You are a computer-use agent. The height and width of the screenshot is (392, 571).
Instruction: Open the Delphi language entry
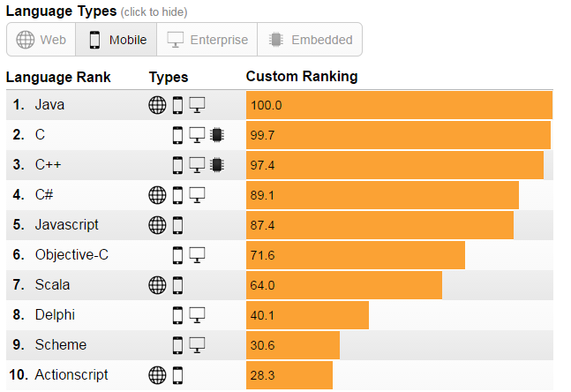(55, 315)
